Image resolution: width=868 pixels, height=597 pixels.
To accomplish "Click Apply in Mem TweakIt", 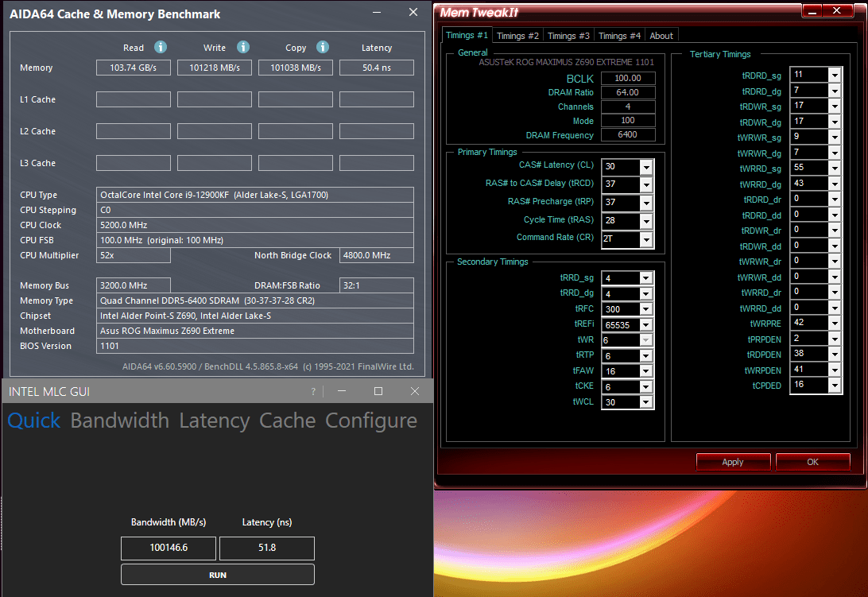I will tap(733, 462).
